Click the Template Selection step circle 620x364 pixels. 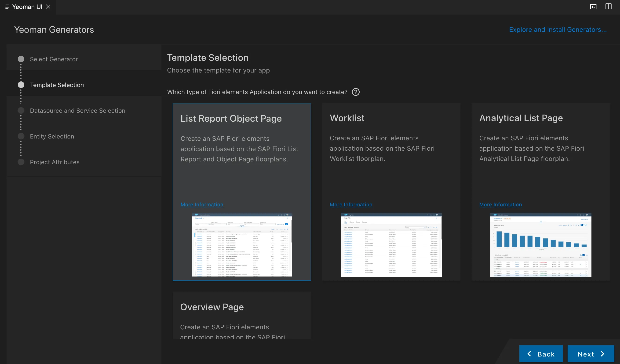coord(21,85)
